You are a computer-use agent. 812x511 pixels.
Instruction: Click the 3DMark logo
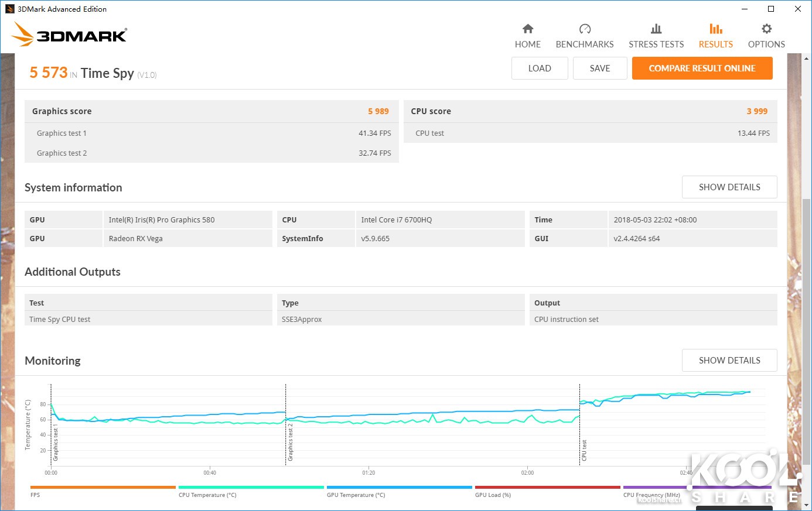point(69,35)
